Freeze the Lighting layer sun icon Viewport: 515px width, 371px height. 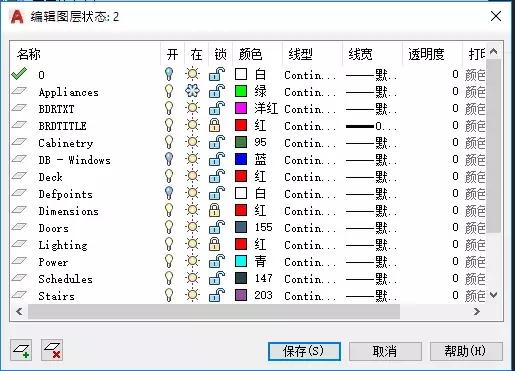(192, 244)
